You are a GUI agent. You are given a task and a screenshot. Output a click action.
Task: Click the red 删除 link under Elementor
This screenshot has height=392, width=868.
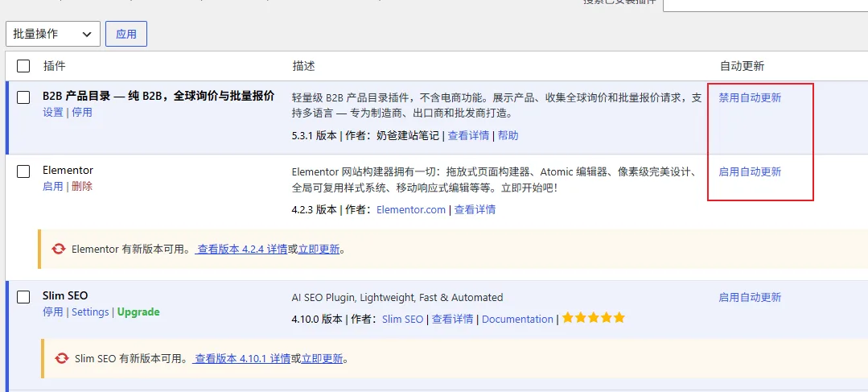82,187
